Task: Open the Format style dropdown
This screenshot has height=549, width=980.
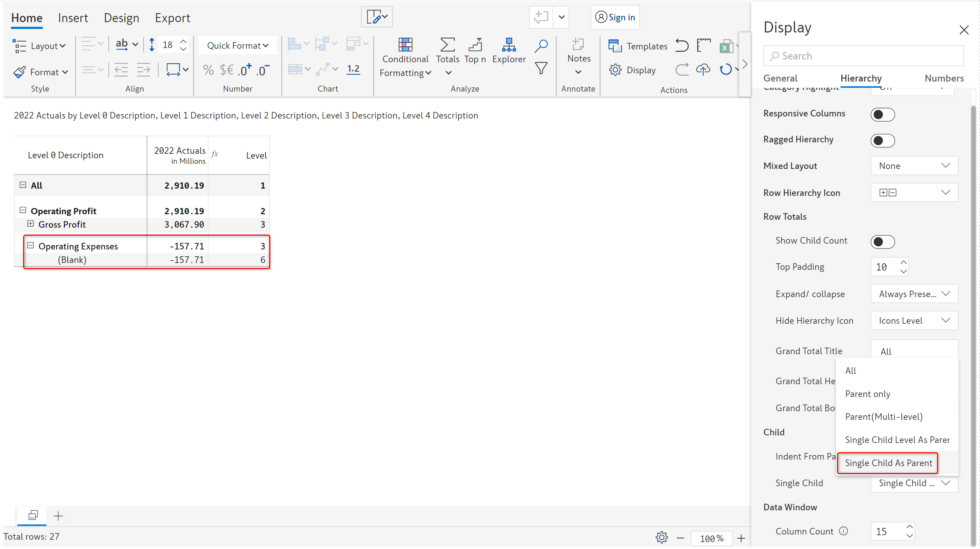Action: tap(40, 72)
